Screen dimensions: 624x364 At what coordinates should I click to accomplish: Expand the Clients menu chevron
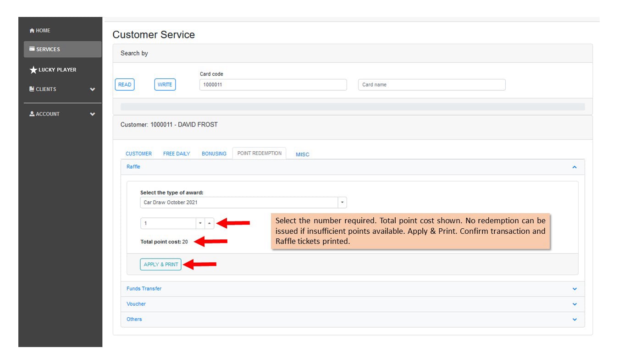(93, 89)
